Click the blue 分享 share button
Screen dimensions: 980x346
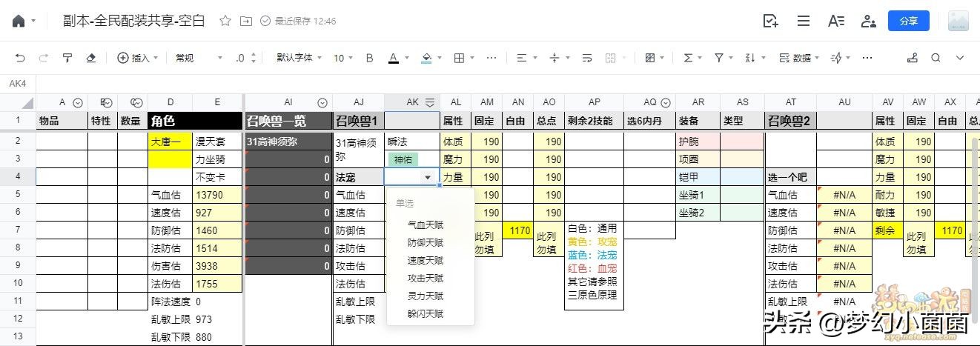(x=909, y=21)
